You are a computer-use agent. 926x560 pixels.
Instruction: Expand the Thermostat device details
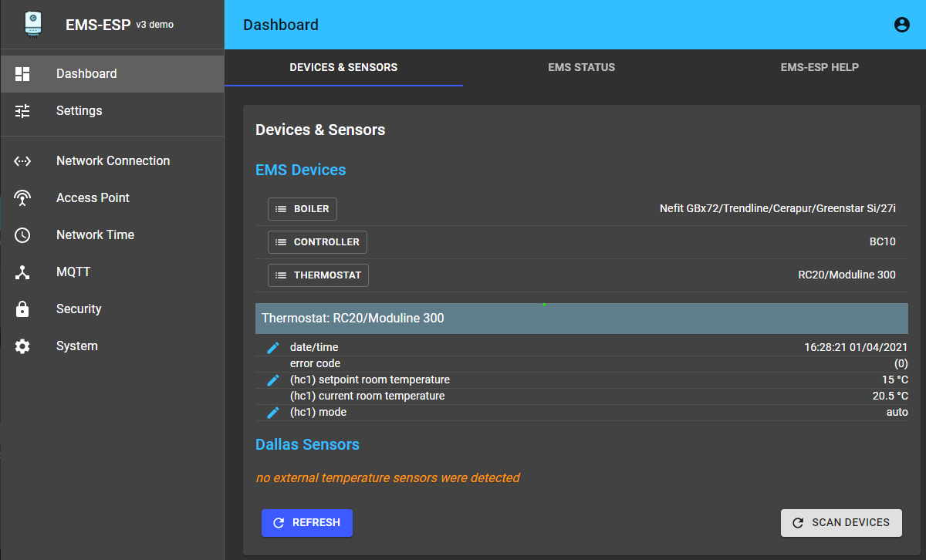[318, 275]
